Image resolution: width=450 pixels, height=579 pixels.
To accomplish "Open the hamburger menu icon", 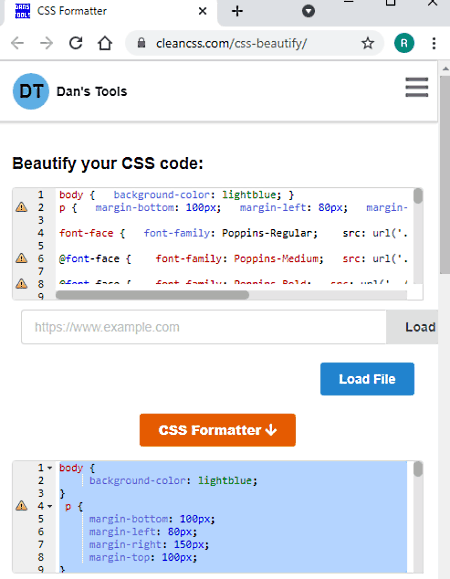I will 417,88.
